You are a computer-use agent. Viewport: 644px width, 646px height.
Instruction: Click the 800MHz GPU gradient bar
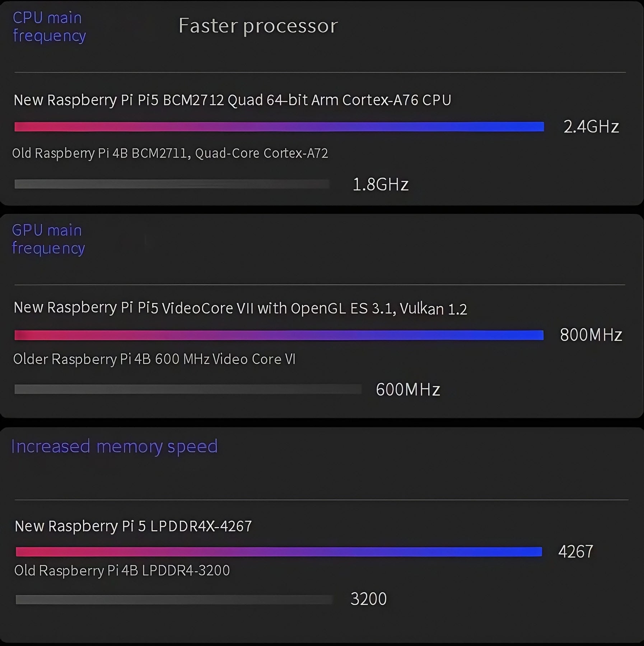coord(279,335)
